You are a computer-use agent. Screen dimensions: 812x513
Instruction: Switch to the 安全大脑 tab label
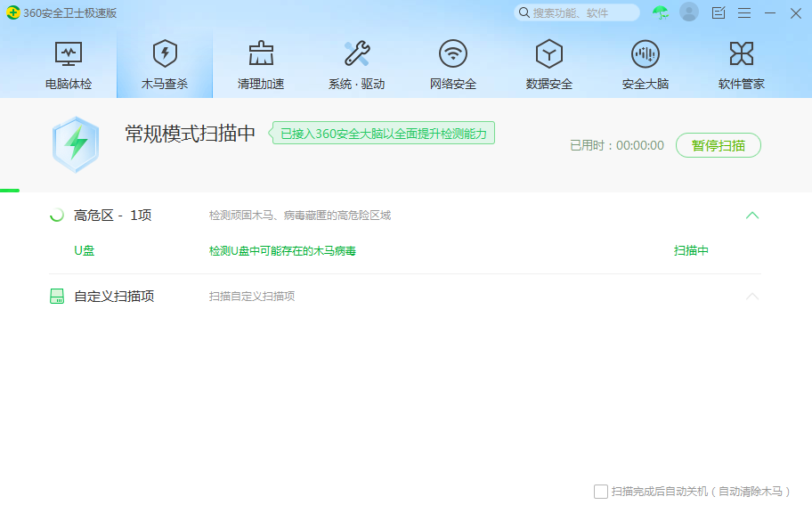[646, 84]
